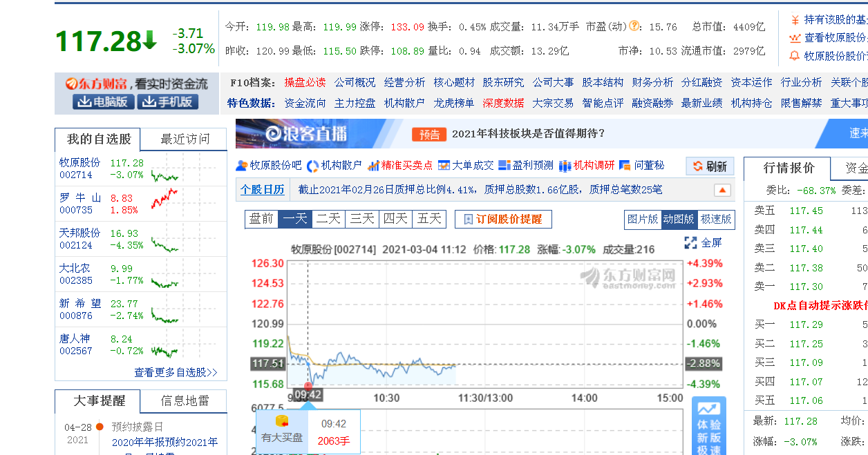Collapse 个股日历 with orange arrow button
This screenshot has height=455, width=868.
click(x=722, y=190)
